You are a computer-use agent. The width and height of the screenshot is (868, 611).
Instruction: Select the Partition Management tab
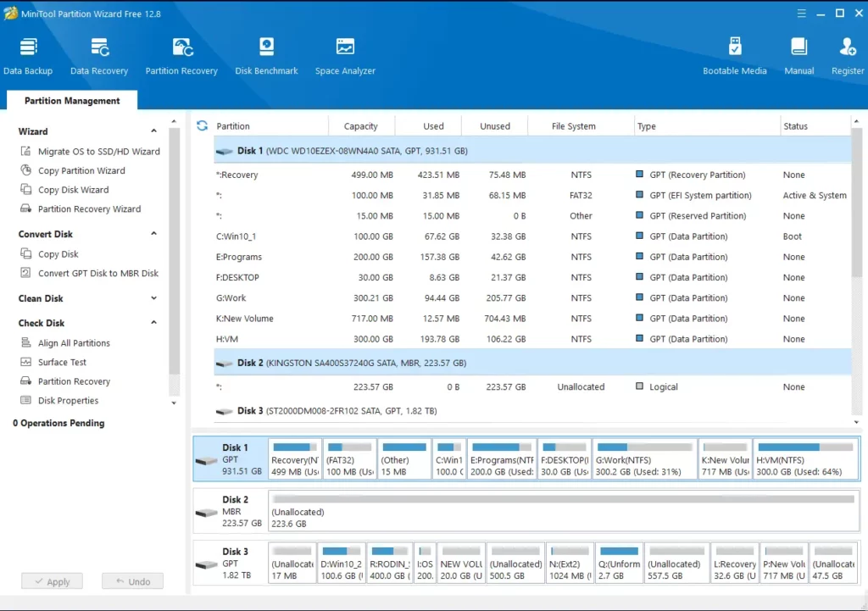(71, 100)
